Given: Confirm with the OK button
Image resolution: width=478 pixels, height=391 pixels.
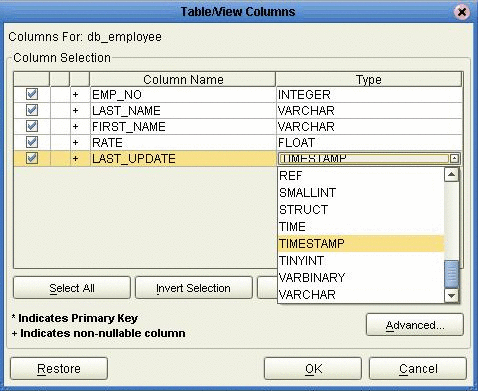Looking at the screenshot, I should [313, 369].
